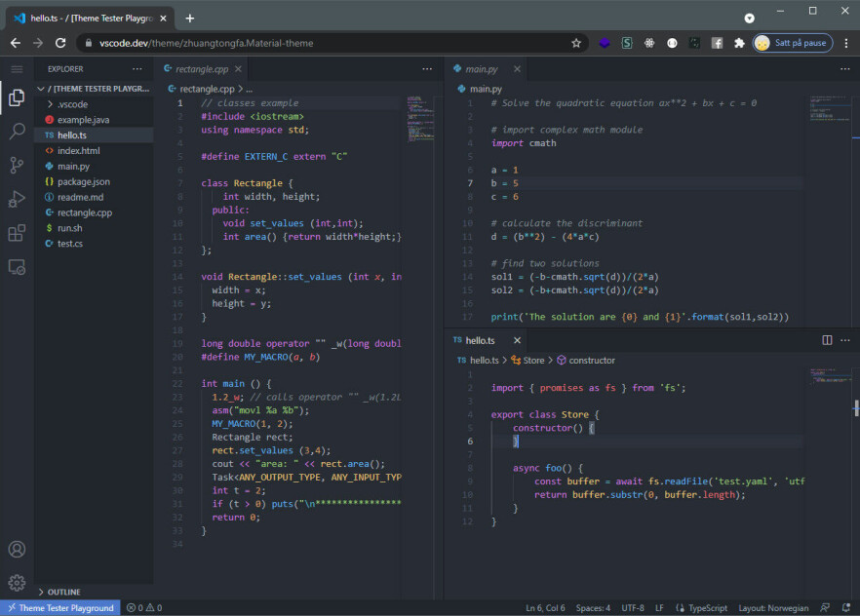This screenshot has width=860, height=616.
Task: Change encoding via UTF-8 status item
Action: [633, 608]
